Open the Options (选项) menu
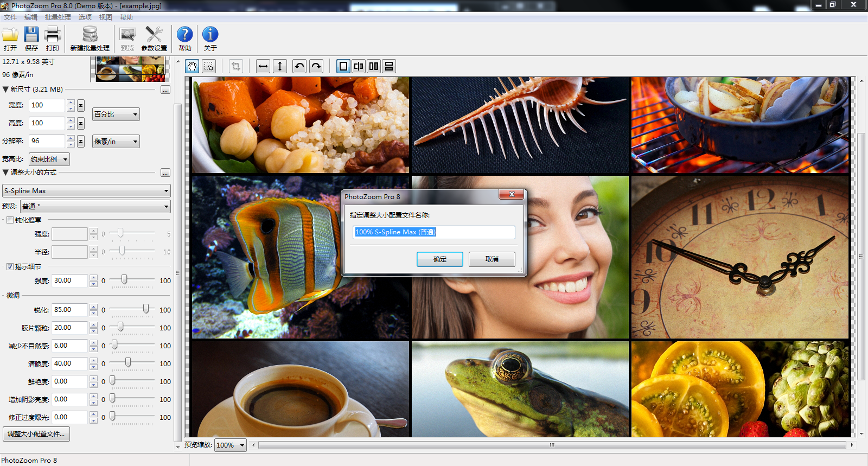 click(85, 17)
